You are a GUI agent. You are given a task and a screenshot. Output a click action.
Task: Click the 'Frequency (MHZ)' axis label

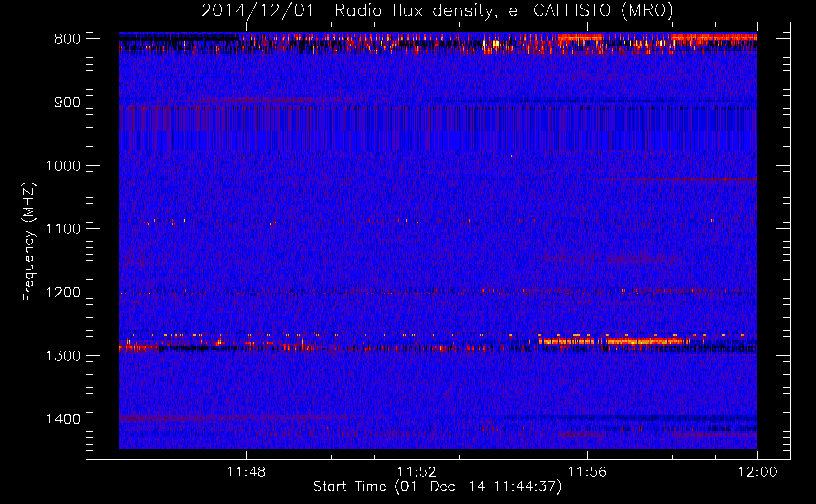29,241
